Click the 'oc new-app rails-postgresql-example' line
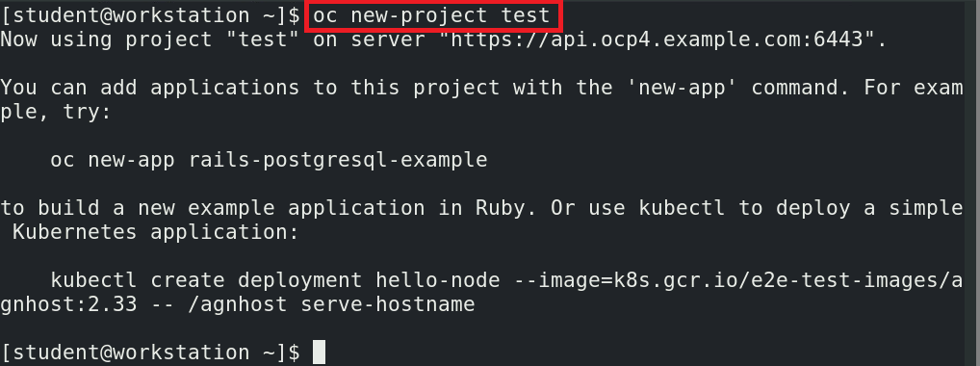980x366 pixels. tap(269, 160)
